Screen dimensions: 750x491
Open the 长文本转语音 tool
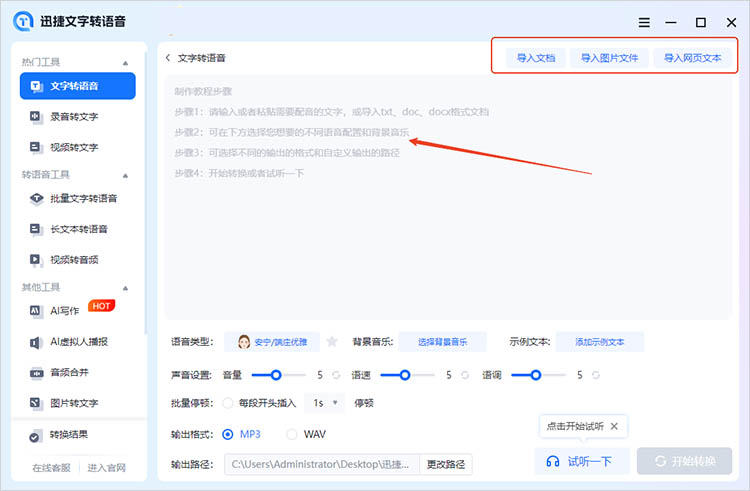point(77,229)
